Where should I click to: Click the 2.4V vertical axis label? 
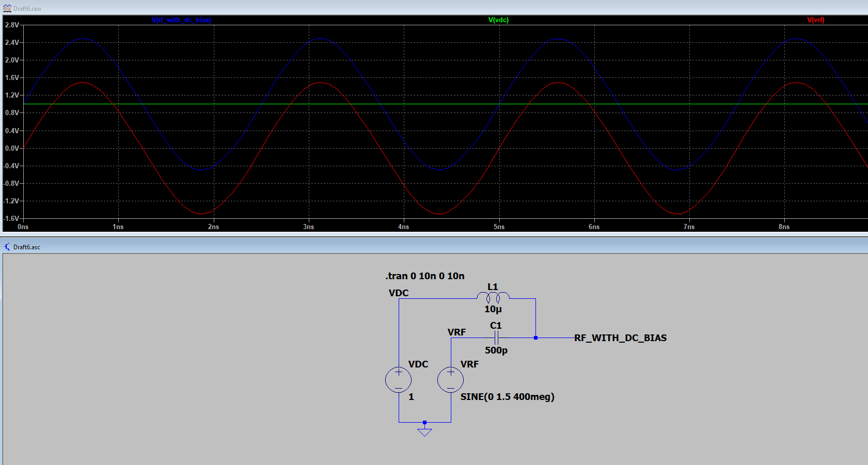(12, 42)
